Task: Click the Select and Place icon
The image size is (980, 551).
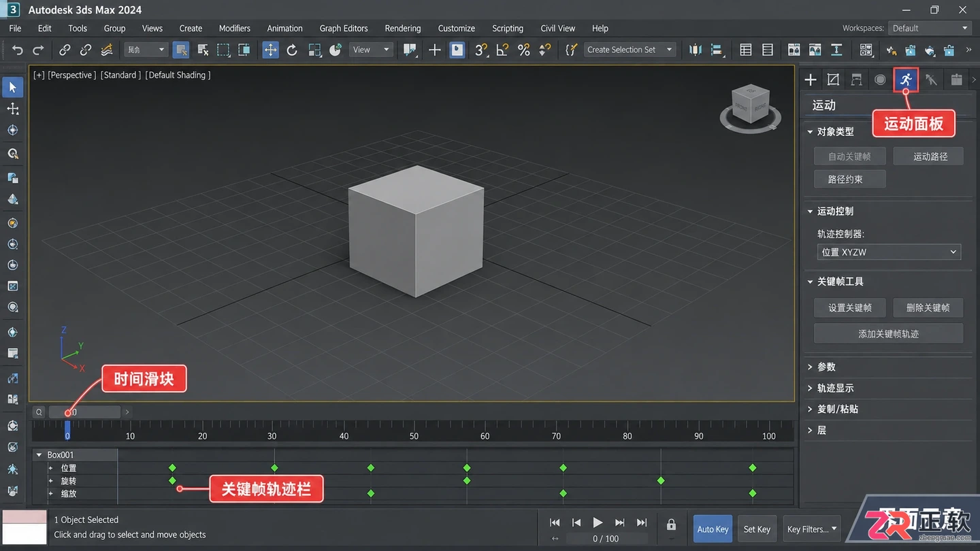Action: (336, 50)
